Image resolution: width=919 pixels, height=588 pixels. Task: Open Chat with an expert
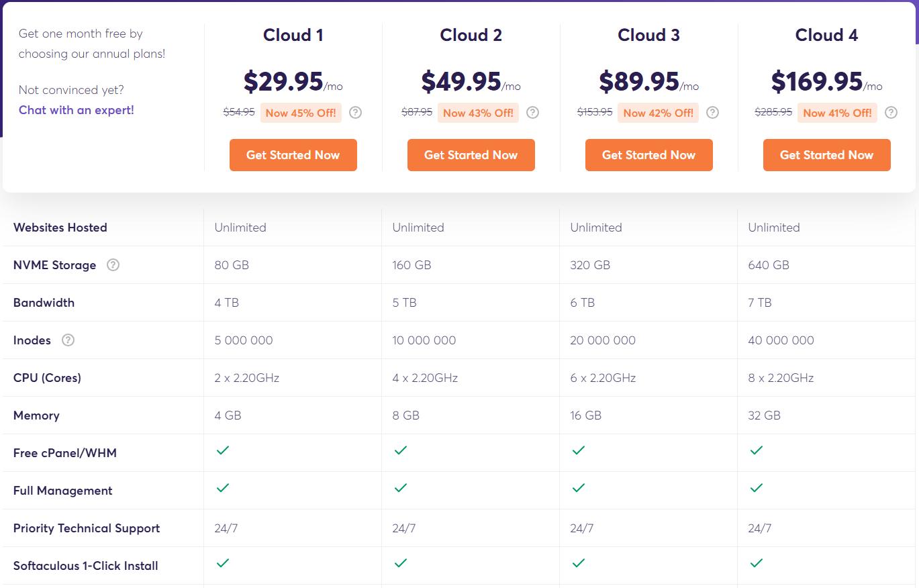pos(76,110)
